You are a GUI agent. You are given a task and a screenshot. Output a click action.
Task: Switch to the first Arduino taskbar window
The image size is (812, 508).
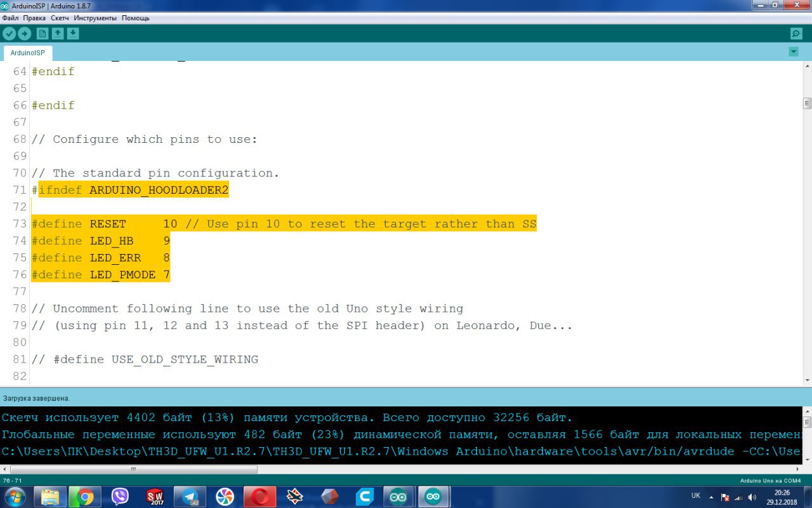(398, 497)
